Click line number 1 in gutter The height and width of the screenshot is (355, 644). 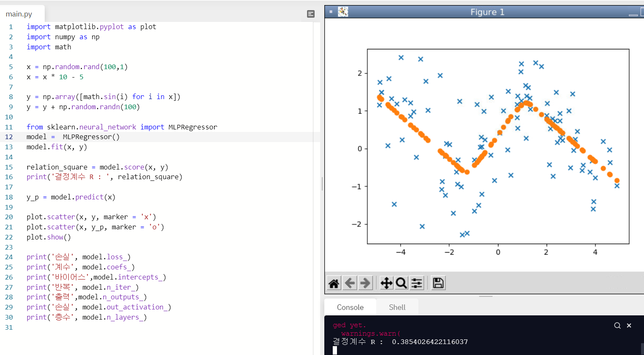pyautogui.click(x=11, y=27)
